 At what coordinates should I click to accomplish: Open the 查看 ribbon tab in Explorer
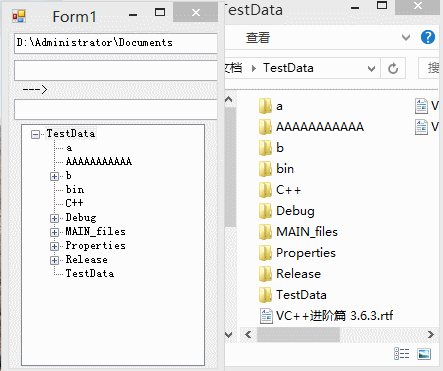[x=258, y=38]
